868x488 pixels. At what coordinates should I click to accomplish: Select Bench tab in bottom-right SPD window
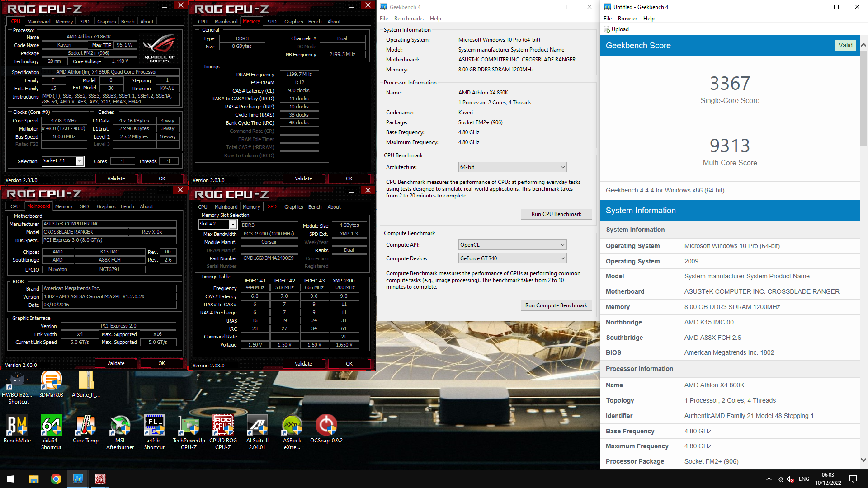[315, 207]
